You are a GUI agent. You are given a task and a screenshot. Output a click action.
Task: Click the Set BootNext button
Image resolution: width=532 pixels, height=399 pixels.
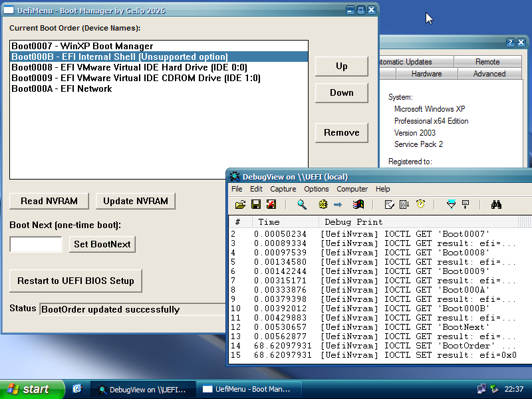102,244
